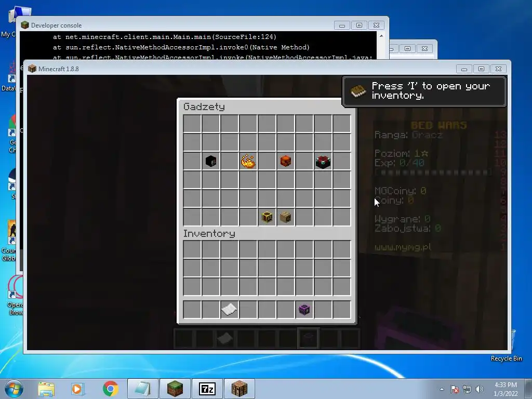This screenshot has height=399, width=532.
Task: Open Google Chrome from taskbar
Action: click(110, 389)
